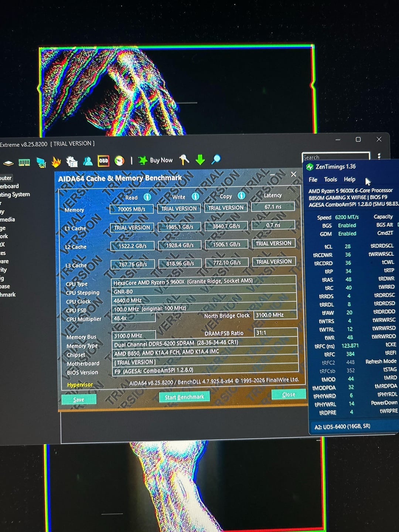Open the memory module toolbar icon
399x532 pixels.
pyautogui.click(x=24, y=162)
